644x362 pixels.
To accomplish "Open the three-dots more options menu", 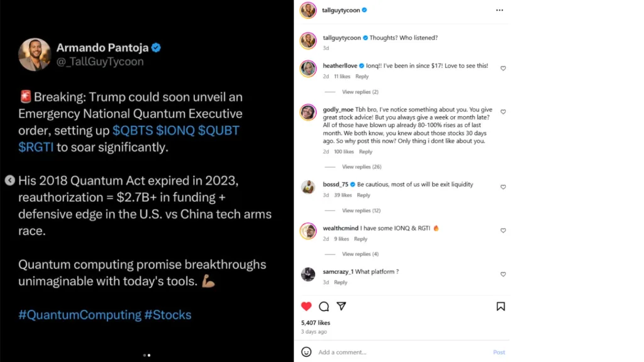I will (499, 10).
